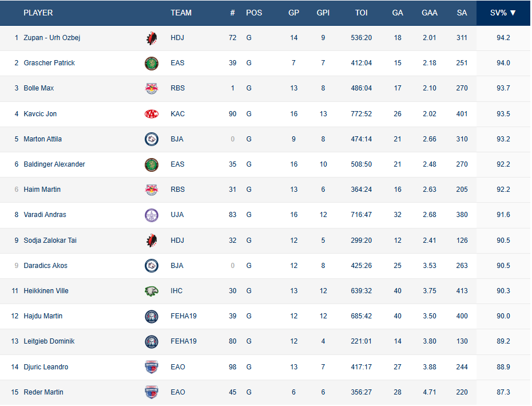The height and width of the screenshot is (406, 532).
Task: Sort goalies by the TOI header
Action: pos(361,13)
